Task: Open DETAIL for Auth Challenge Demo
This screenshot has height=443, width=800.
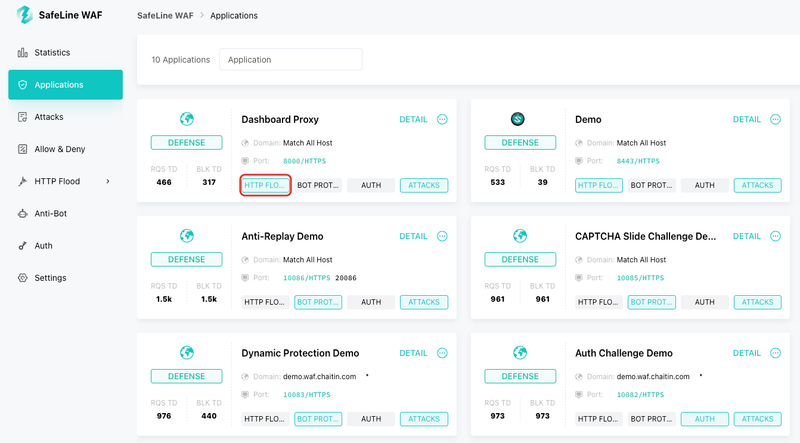Action: click(747, 353)
